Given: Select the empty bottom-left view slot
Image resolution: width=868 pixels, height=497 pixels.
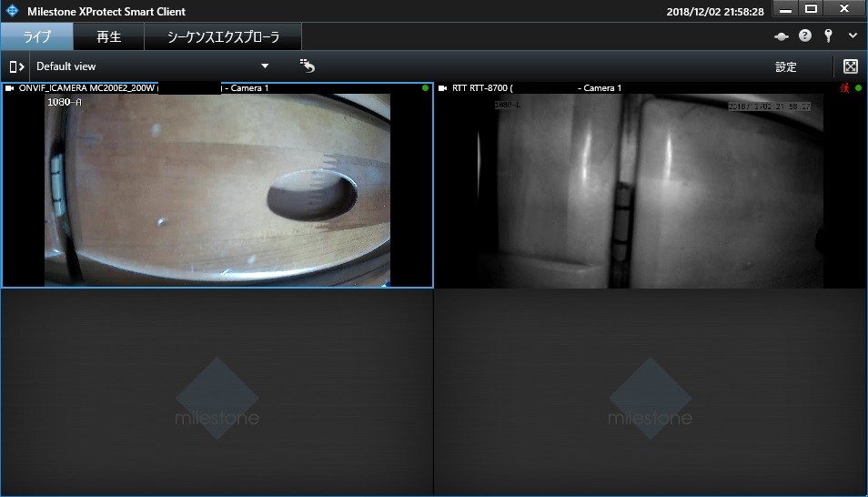Looking at the screenshot, I should [217, 391].
